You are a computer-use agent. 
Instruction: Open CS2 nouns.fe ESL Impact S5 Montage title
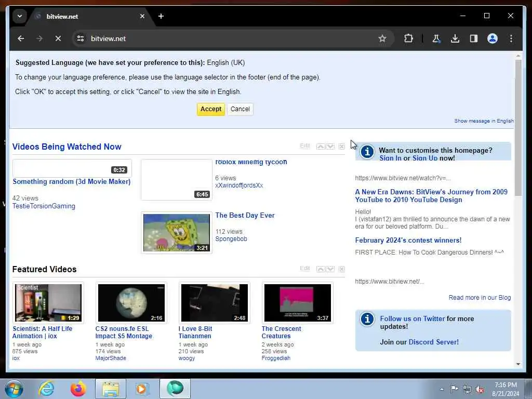tap(124, 332)
